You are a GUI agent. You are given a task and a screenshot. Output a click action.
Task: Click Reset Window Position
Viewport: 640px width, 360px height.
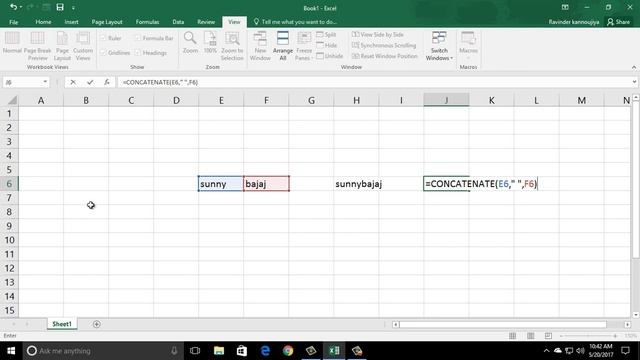pyautogui.click(x=385, y=56)
